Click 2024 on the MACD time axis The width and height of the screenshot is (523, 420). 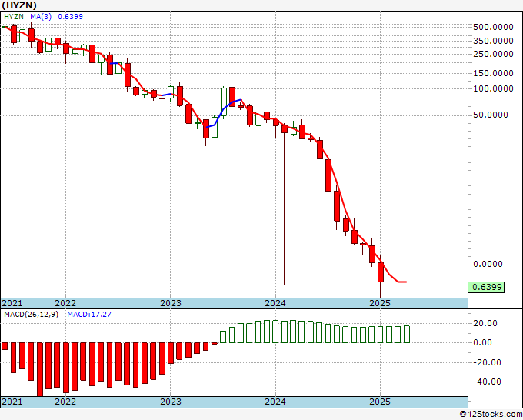point(275,402)
